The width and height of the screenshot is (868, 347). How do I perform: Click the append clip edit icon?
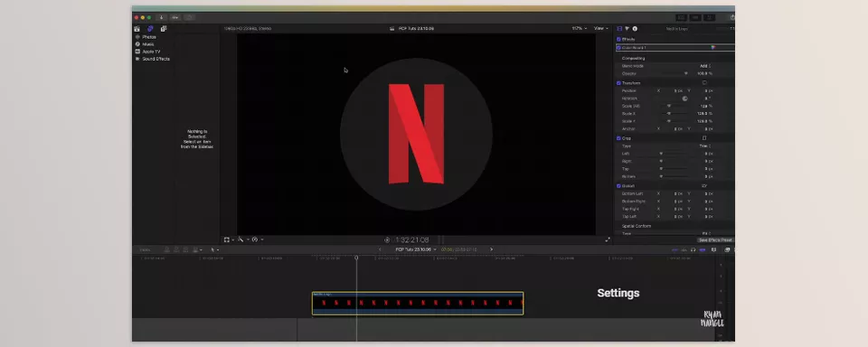coord(184,249)
